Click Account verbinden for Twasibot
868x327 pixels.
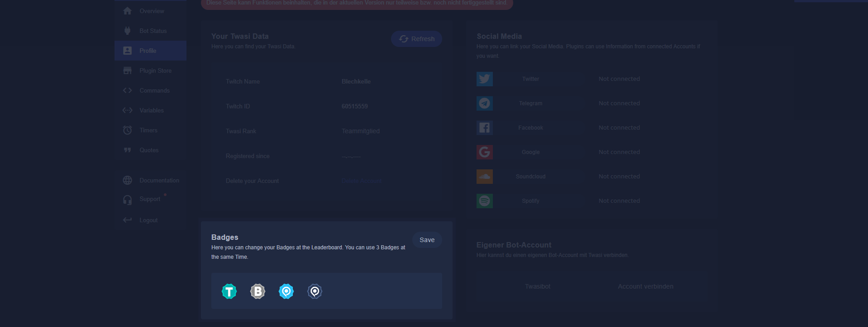coord(645,286)
